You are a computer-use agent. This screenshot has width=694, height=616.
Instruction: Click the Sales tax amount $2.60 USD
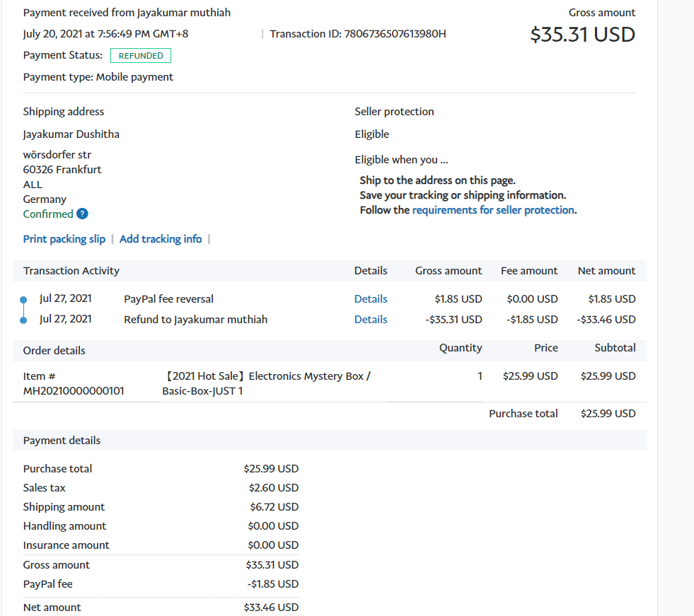click(x=273, y=488)
